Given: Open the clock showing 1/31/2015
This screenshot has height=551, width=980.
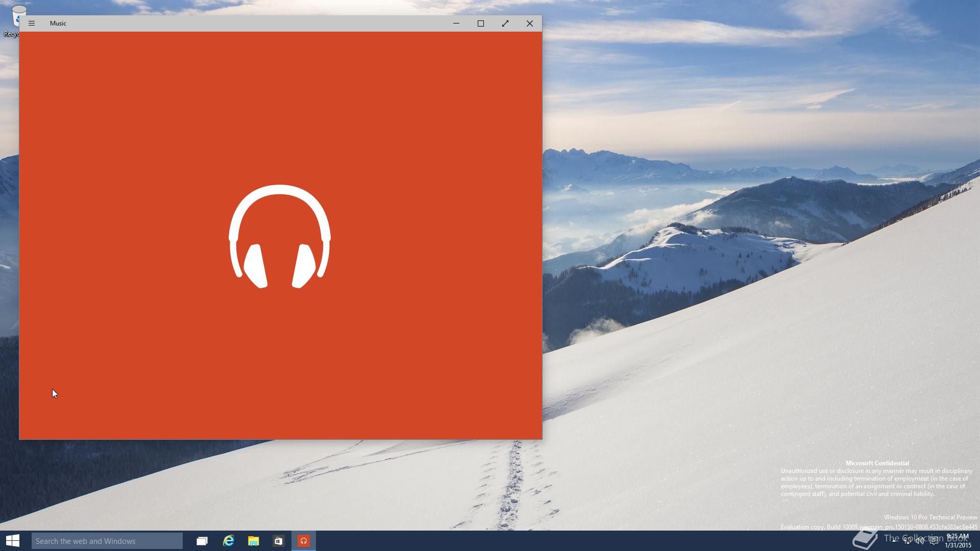Looking at the screenshot, I should point(958,541).
